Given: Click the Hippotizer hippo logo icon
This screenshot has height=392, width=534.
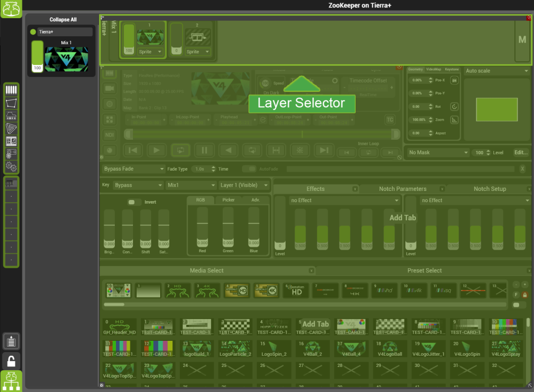Looking at the screenshot, I should coord(11,8).
